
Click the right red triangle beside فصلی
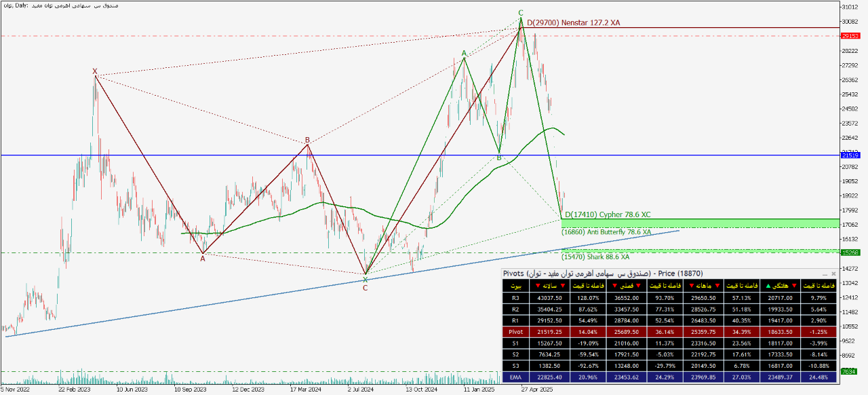point(638,286)
